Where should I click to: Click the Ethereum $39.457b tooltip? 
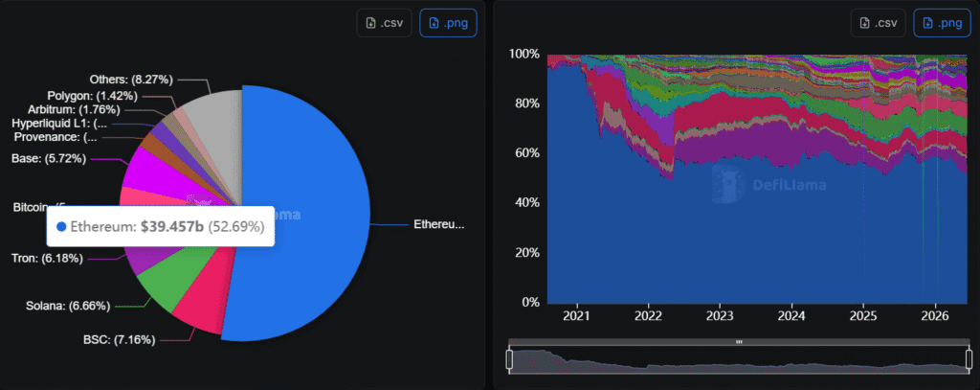click(x=161, y=226)
